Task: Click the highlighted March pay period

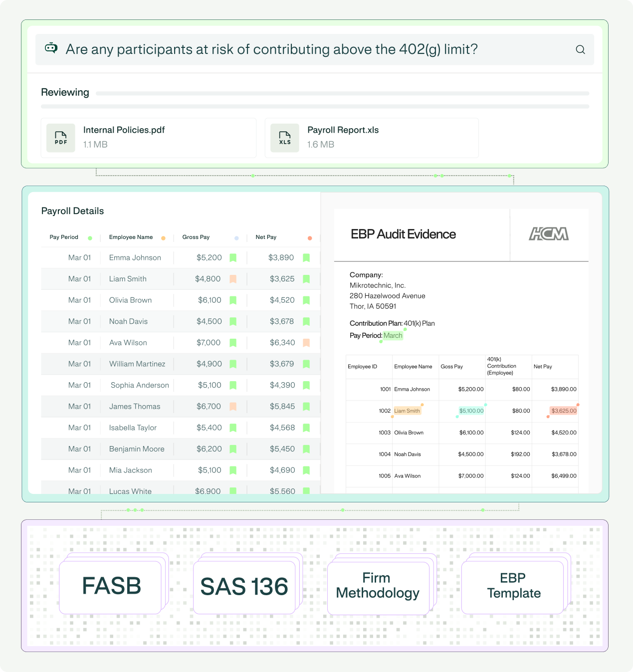Action: click(x=393, y=336)
